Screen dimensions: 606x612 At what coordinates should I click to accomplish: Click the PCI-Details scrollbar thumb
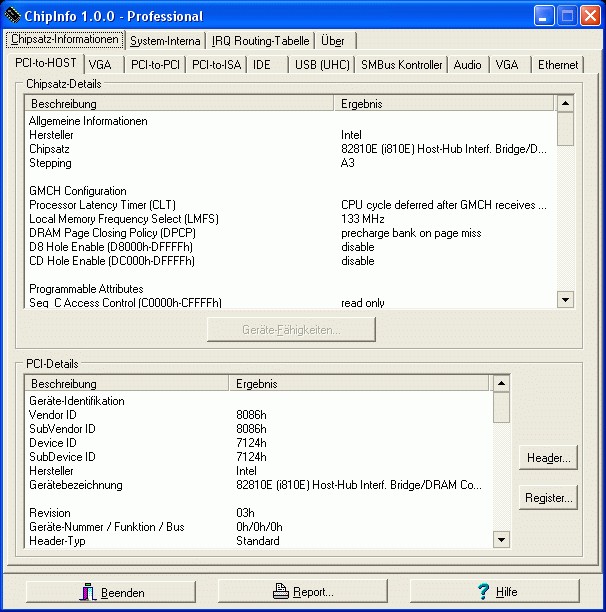(501, 407)
